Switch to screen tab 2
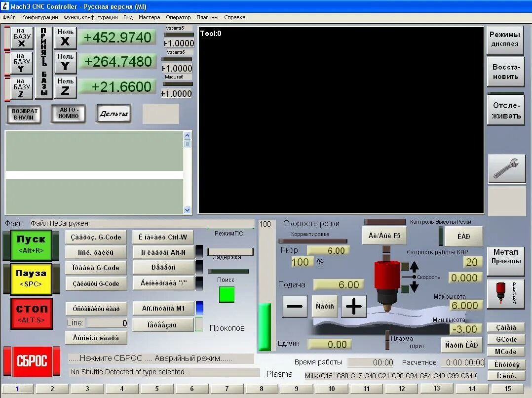The height and width of the screenshot is (398, 532). pyautogui.click(x=52, y=389)
